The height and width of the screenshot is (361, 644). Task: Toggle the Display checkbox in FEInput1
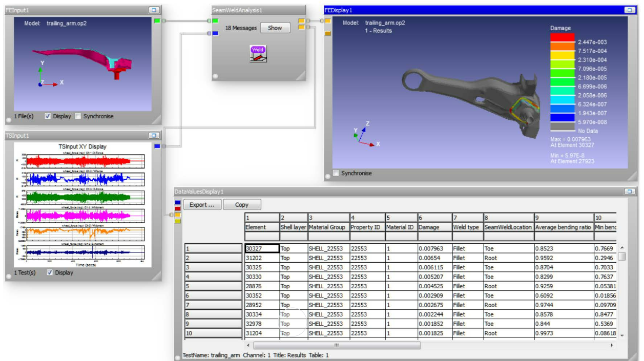tap(48, 116)
